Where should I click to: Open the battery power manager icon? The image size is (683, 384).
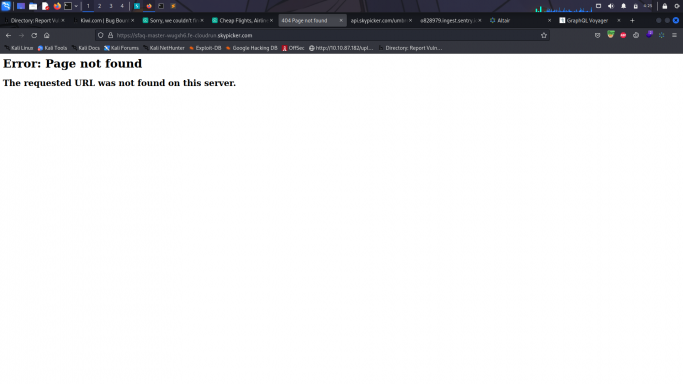[x=636, y=6]
